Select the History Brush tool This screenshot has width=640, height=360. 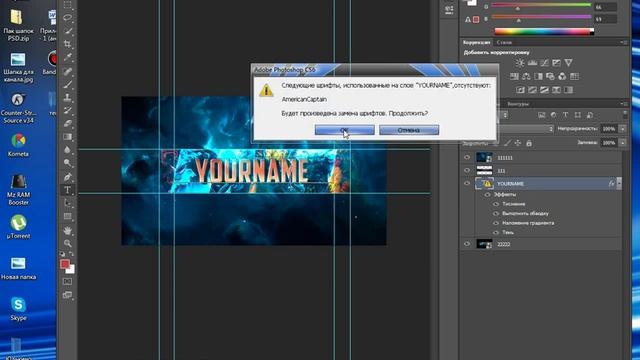[68, 110]
